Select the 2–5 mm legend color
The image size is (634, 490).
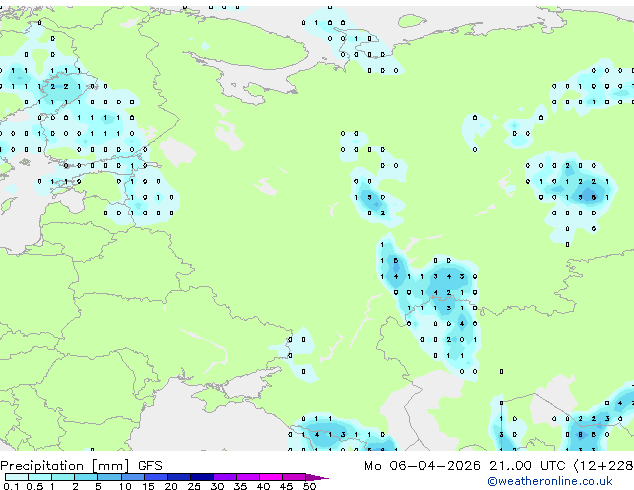click(86, 477)
